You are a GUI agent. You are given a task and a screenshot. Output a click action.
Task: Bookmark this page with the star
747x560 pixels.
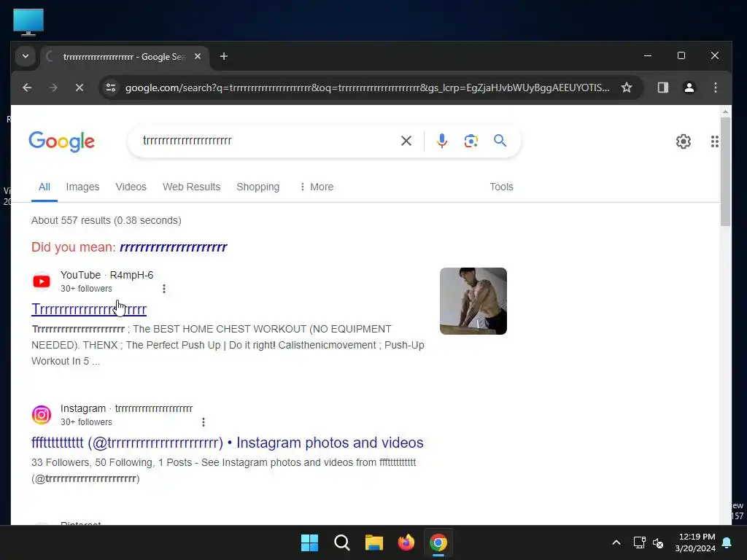(627, 87)
